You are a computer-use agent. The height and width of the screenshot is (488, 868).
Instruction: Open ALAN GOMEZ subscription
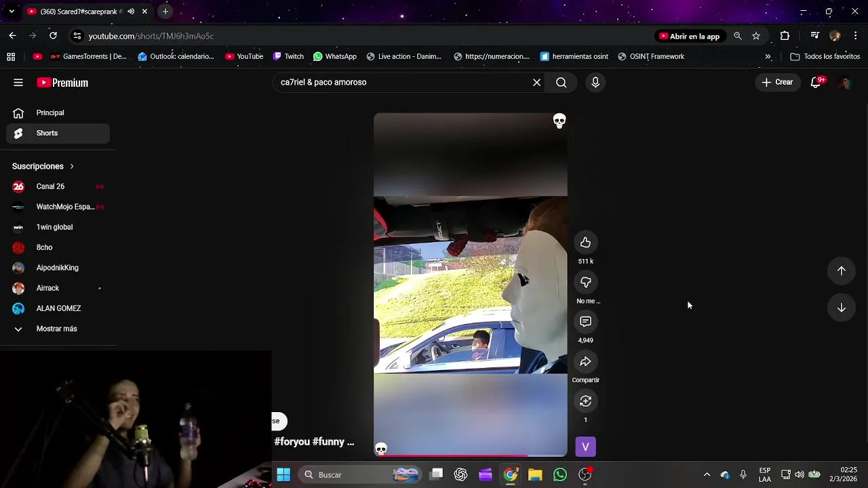(58, 308)
